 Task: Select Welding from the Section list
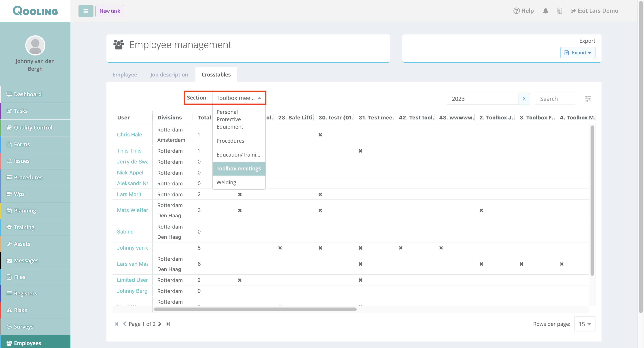pyautogui.click(x=226, y=182)
